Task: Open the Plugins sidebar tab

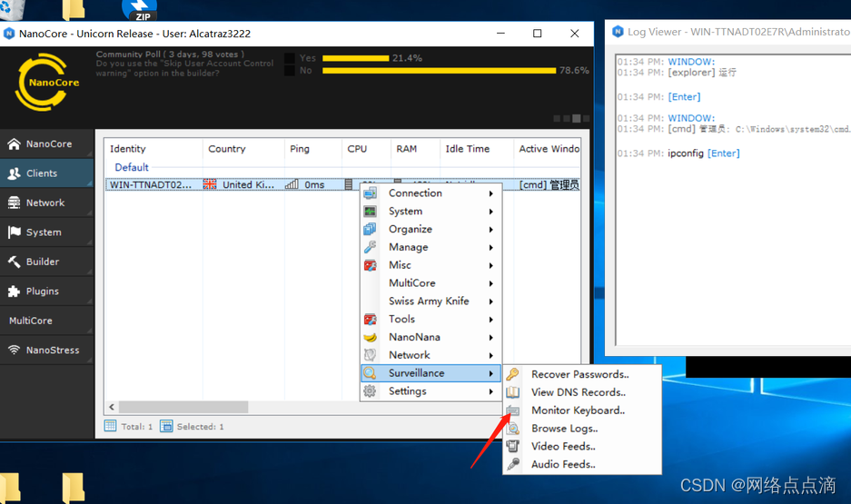Action: click(46, 291)
